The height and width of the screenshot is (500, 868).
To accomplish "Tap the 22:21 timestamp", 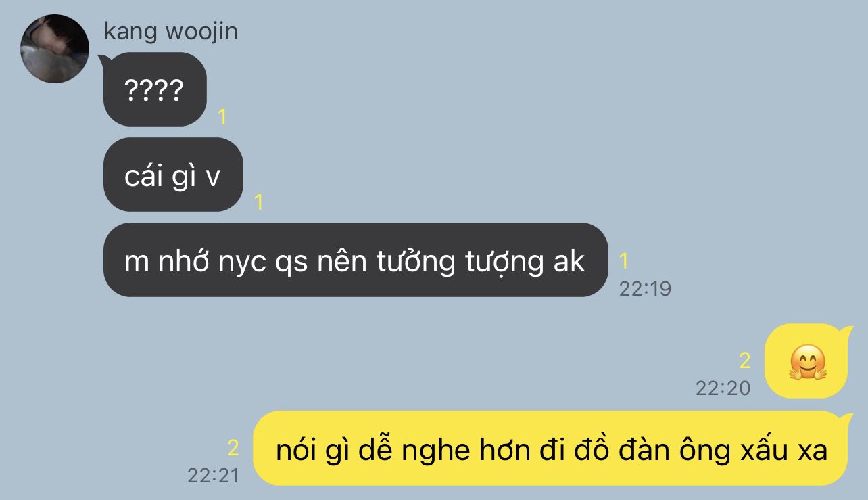I will coord(214,476).
